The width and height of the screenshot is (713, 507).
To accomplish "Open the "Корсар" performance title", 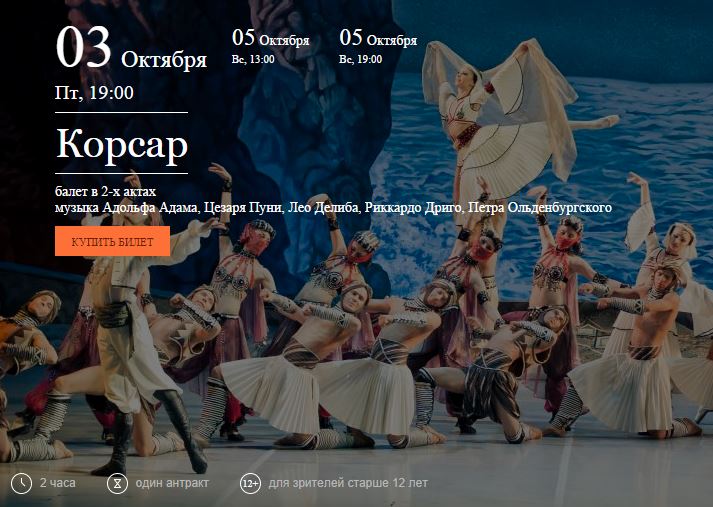I will click(122, 145).
